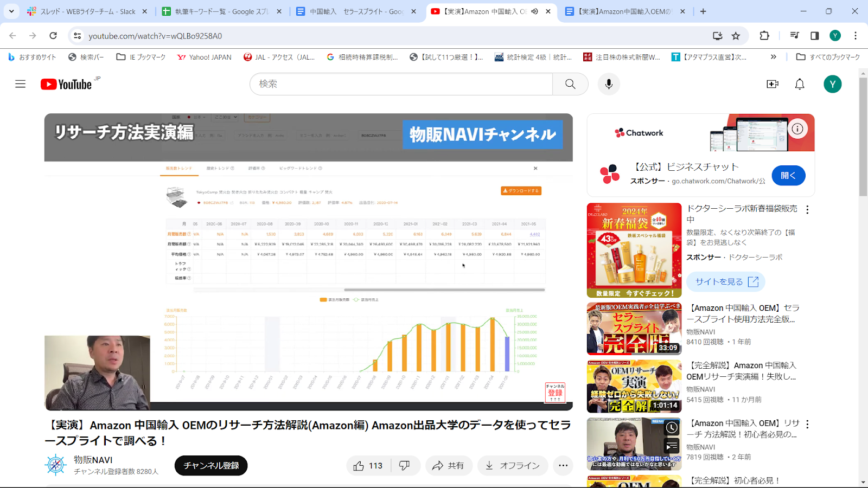This screenshot has width=868, height=488.
Task: Reload the current page
Action: (53, 36)
